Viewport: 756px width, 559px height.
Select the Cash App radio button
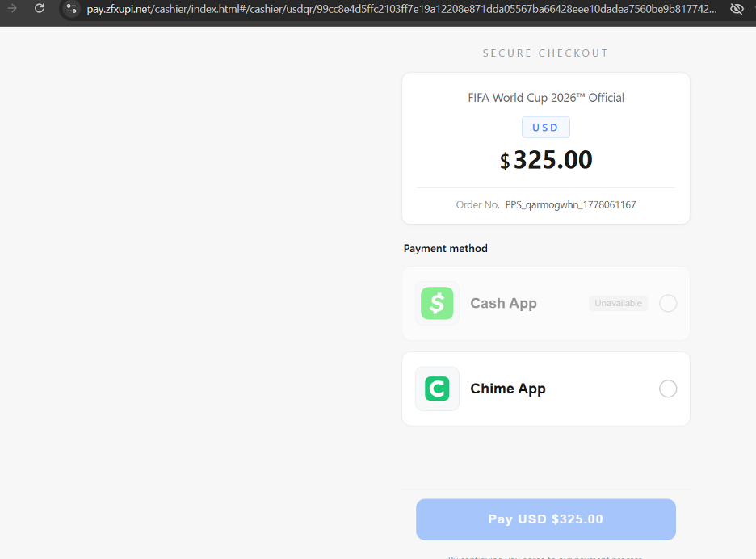click(668, 304)
